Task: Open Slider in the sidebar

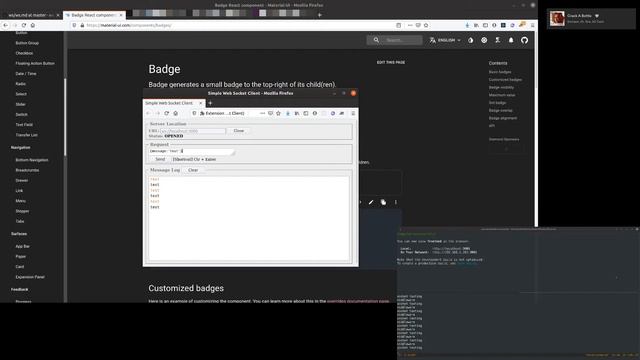Action: [20, 104]
